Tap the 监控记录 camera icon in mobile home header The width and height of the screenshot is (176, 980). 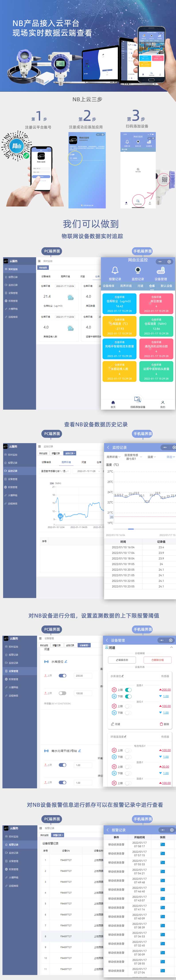pos(138,270)
